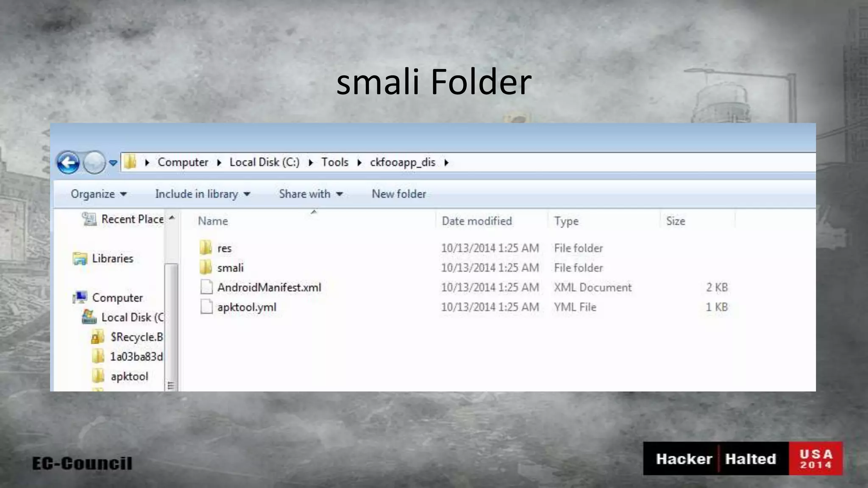Click the Libraries icon in sidebar
Viewport: 868px width, 488px height.
point(80,258)
